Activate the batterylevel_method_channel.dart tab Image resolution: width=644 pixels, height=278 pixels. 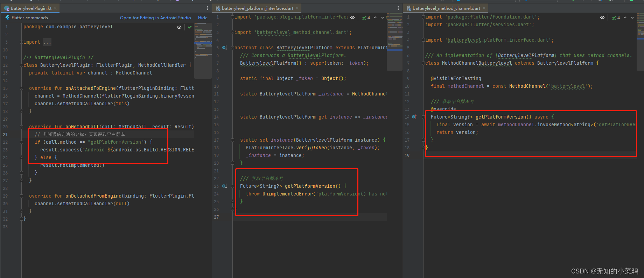click(x=446, y=8)
